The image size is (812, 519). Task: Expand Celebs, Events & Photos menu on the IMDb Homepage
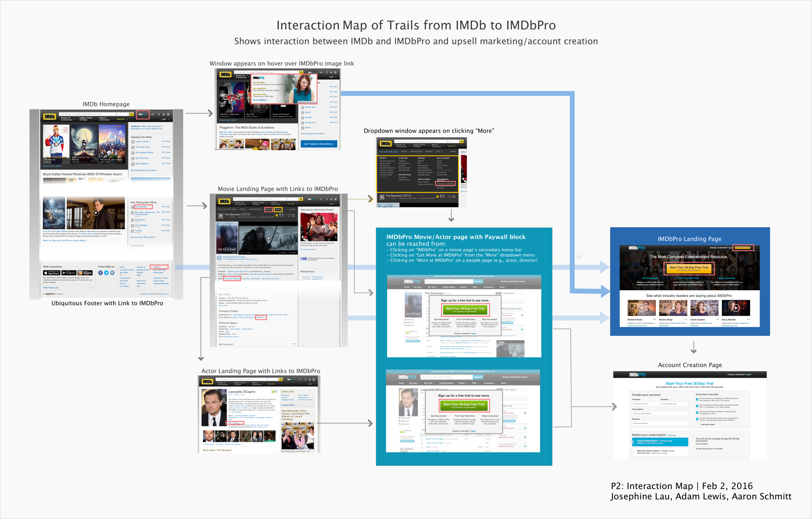[87, 119]
